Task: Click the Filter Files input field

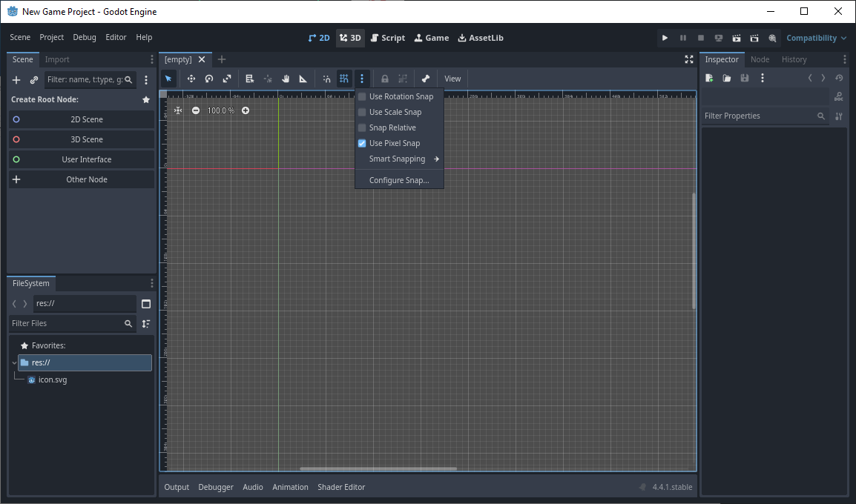Action: click(x=67, y=324)
